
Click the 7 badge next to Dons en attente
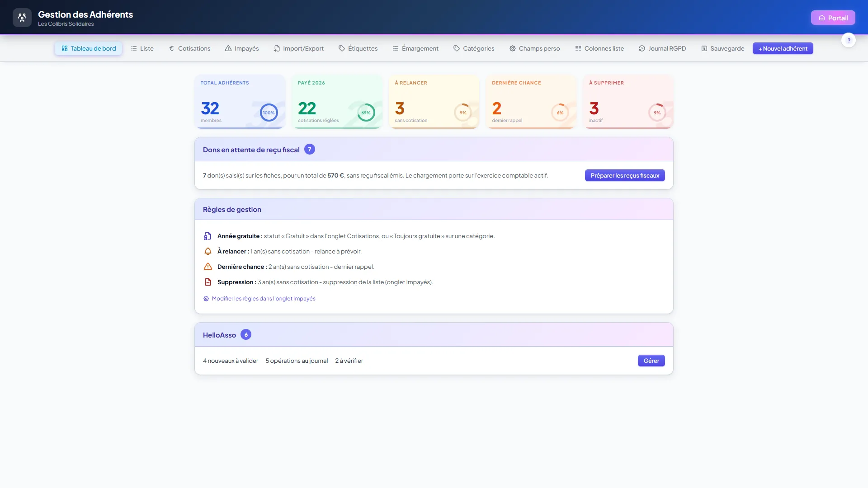[310, 149]
